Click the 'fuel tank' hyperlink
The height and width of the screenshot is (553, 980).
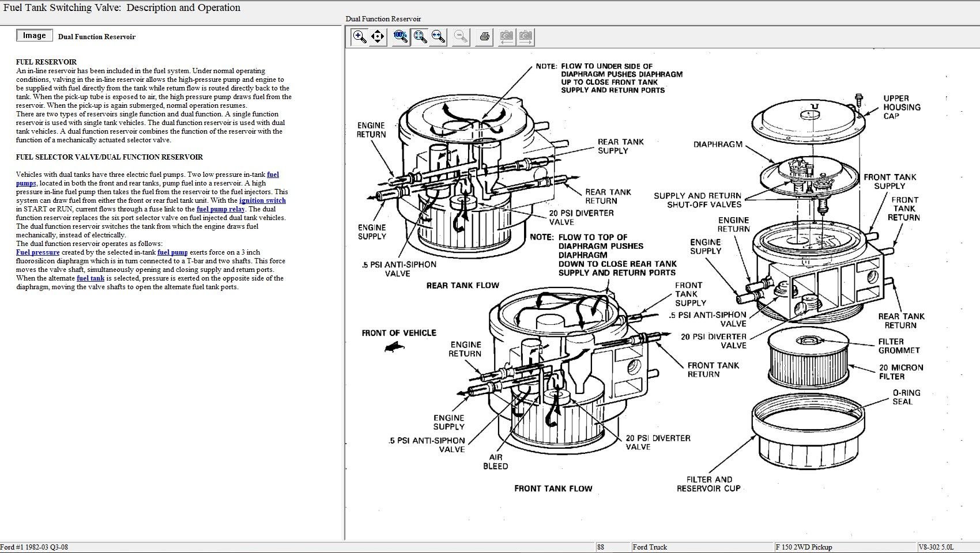tap(91, 278)
